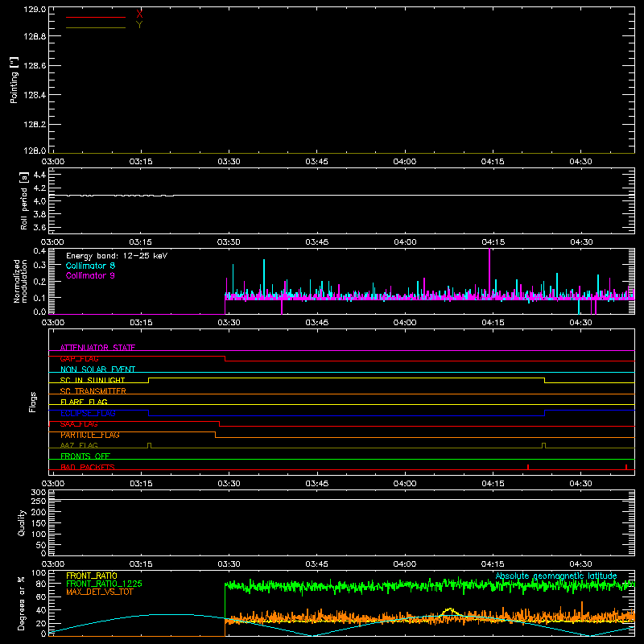644x644 pixels.
Task: Select the Collimator 9 legend entry
Action: click(x=90, y=275)
